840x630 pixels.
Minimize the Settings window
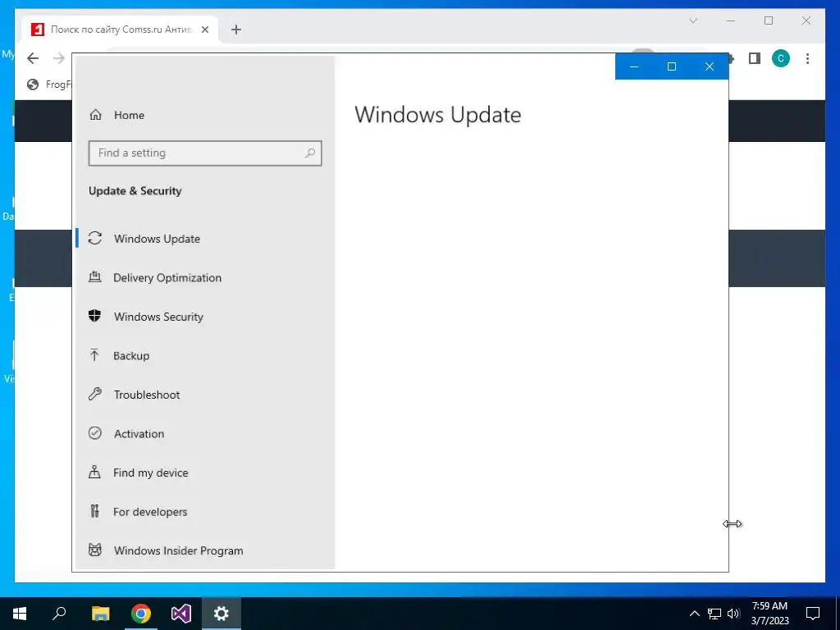tap(634, 66)
